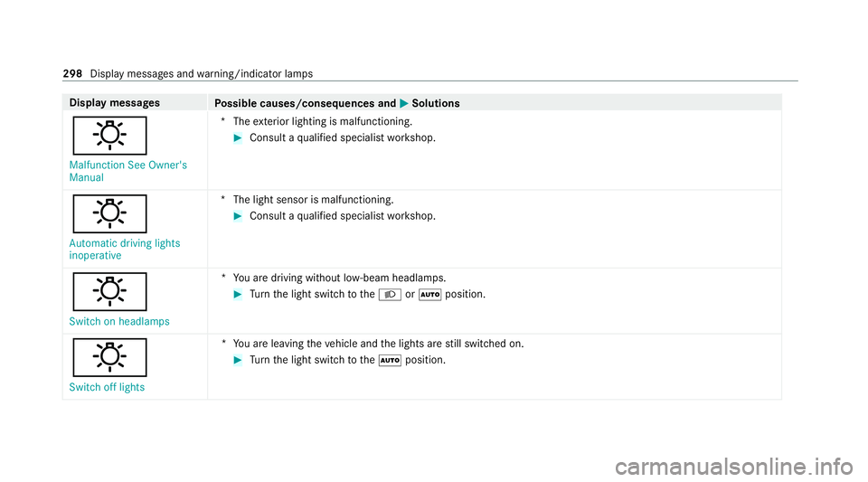Click the arrow before the exterior lighting workshop instruction
This screenshot has height=482, width=868.
point(238,137)
